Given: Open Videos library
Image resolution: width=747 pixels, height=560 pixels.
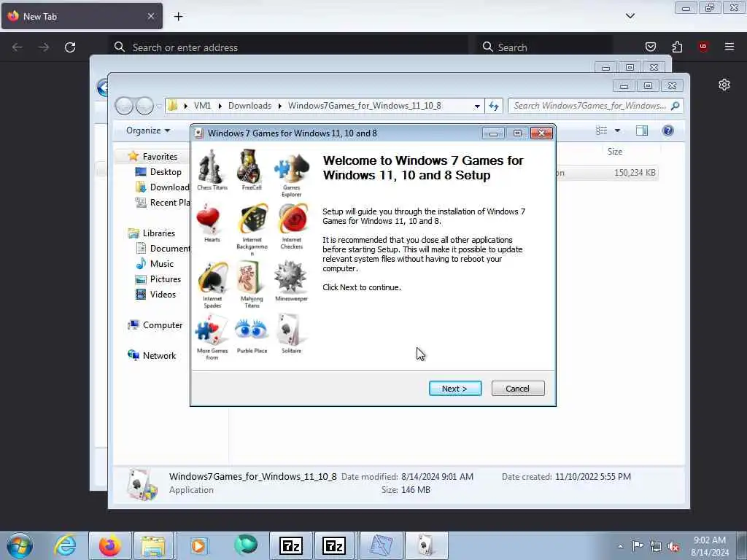Looking at the screenshot, I should point(163,295).
